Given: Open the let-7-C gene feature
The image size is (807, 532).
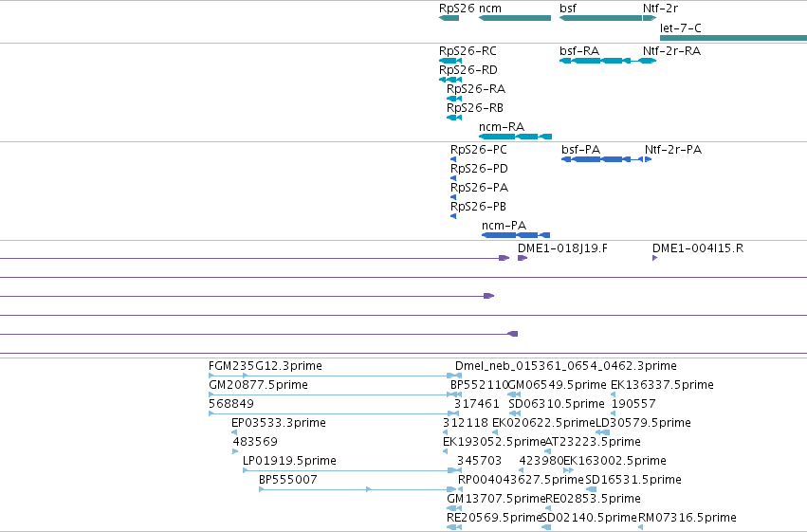Looking at the screenshot, I should coord(733,38).
